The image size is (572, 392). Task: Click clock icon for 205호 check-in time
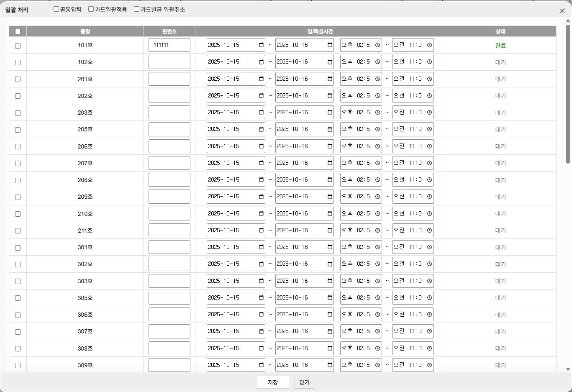(377, 129)
